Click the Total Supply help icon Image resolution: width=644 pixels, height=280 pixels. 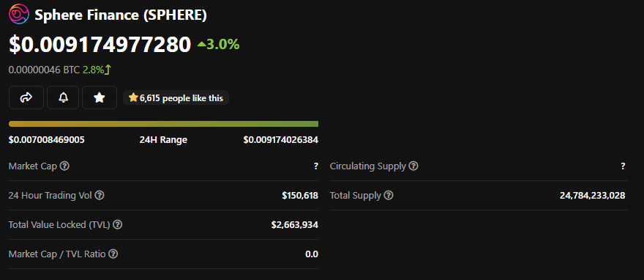389,195
